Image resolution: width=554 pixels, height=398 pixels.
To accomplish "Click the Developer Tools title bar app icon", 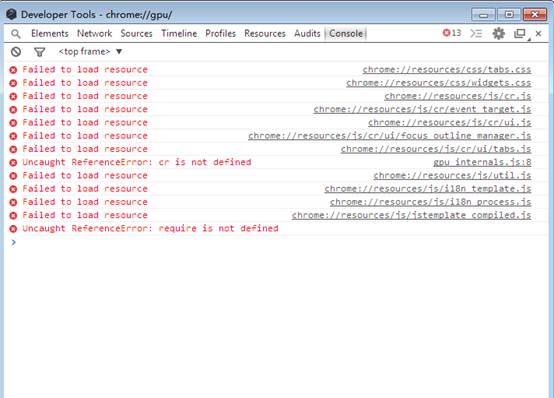I will point(11,14).
